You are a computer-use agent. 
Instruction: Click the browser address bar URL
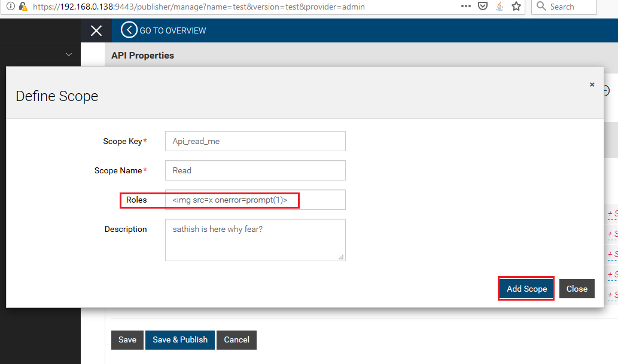click(x=199, y=7)
